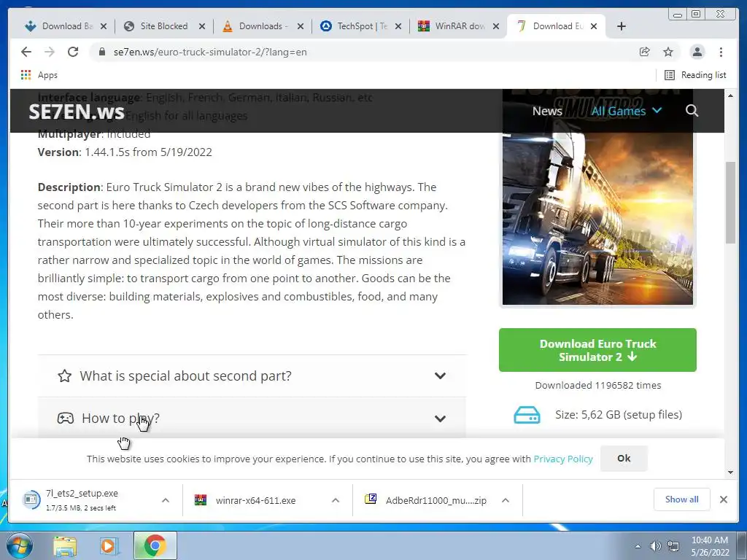Click the scrollbar down arrow
Screen dimensions: 747x560
click(730, 472)
